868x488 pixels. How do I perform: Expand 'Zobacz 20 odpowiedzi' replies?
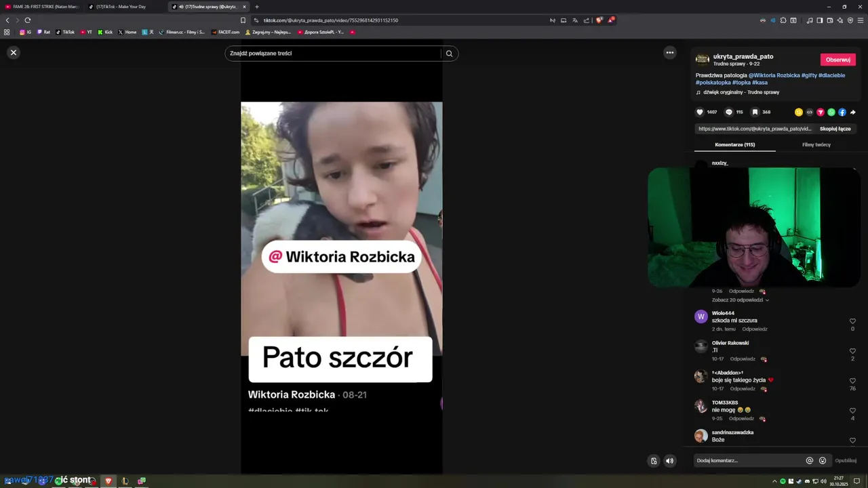point(740,300)
